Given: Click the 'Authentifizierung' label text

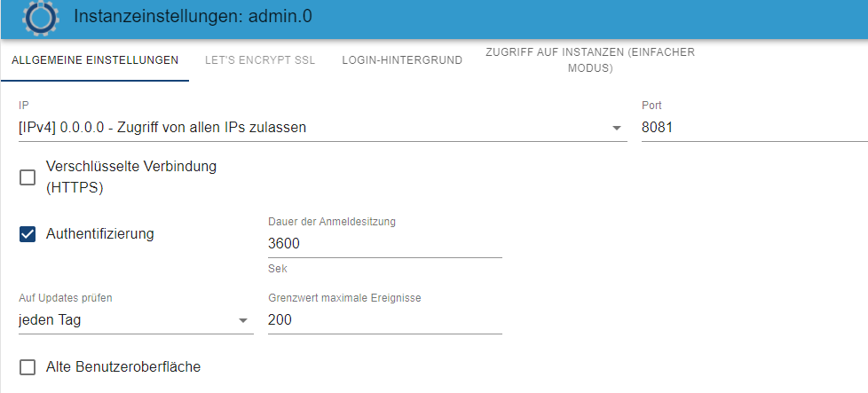Looking at the screenshot, I should click(99, 233).
